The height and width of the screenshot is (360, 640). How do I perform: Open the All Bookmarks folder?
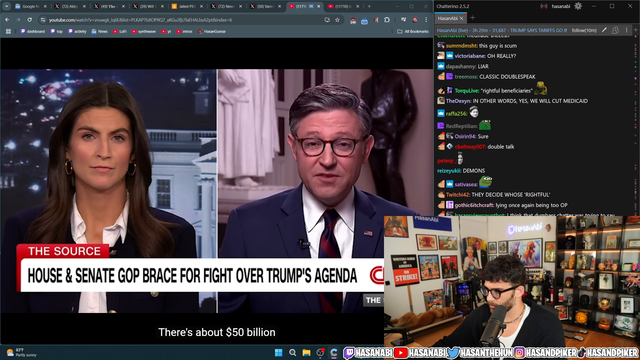pyautogui.click(x=413, y=31)
